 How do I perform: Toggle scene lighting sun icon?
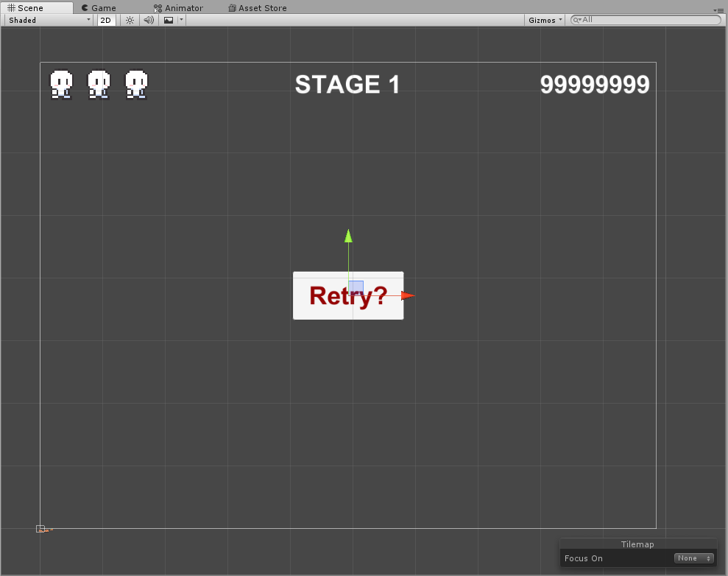(130, 20)
